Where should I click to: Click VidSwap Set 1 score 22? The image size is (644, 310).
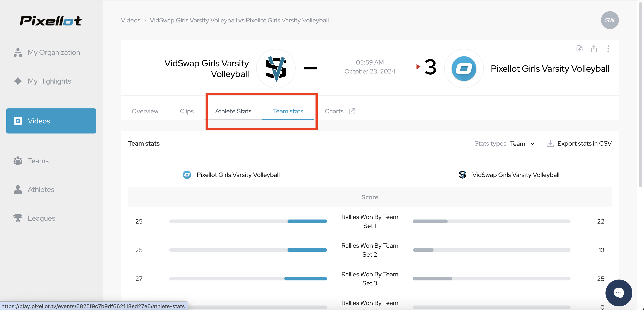click(x=601, y=221)
